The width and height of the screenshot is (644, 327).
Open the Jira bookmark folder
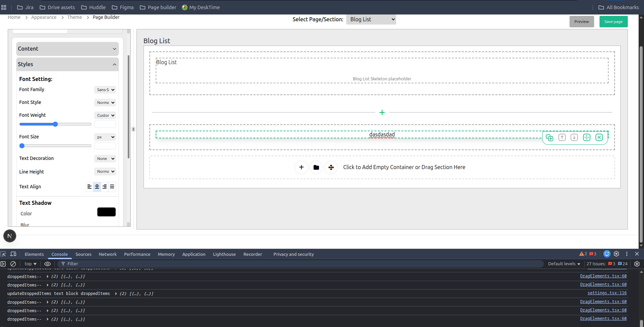[25, 7]
